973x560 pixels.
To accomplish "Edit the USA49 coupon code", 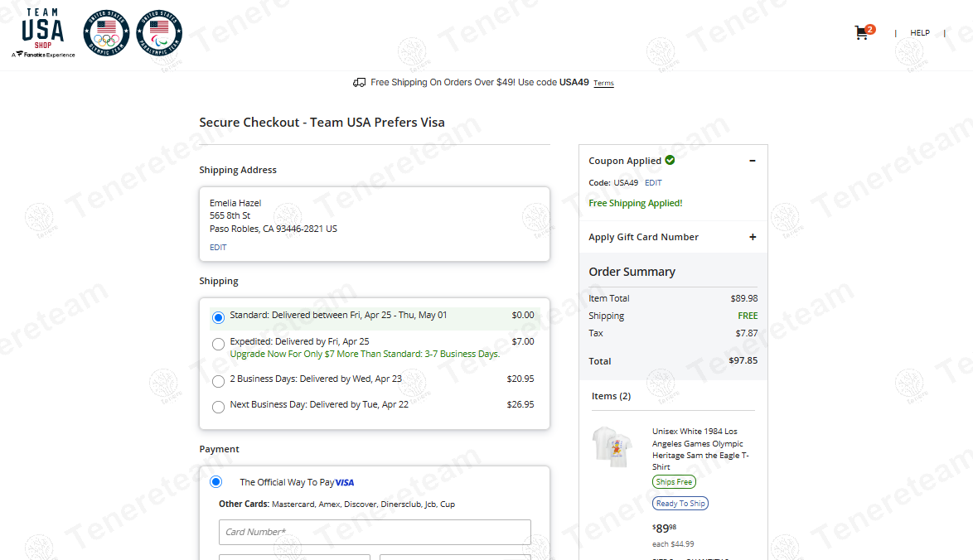I will 653,182.
